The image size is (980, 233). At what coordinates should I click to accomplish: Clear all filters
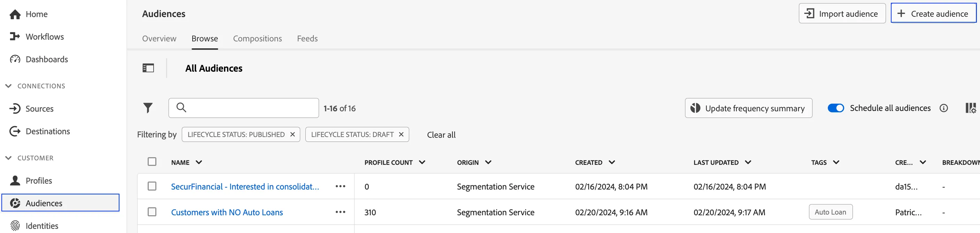pyautogui.click(x=441, y=135)
